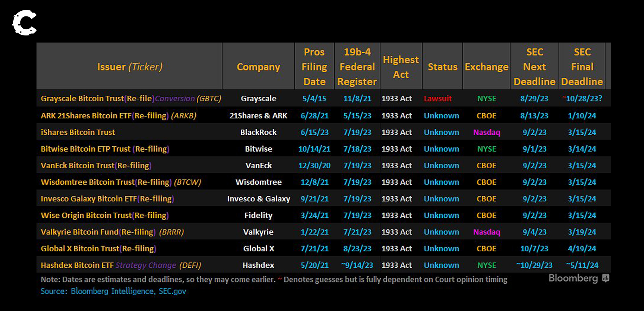This screenshot has height=311, width=644.
Task: Click the Nasdaq exchange cell for Valkyrie
Action: (x=487, y=232)
